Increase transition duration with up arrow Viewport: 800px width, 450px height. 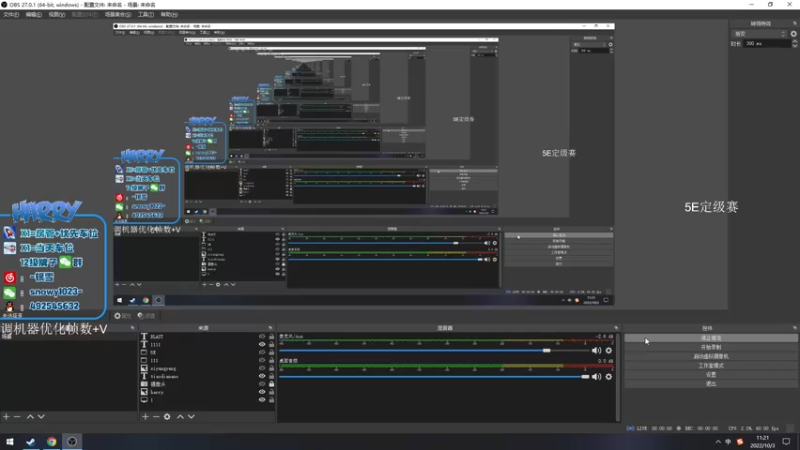[794, 42]
